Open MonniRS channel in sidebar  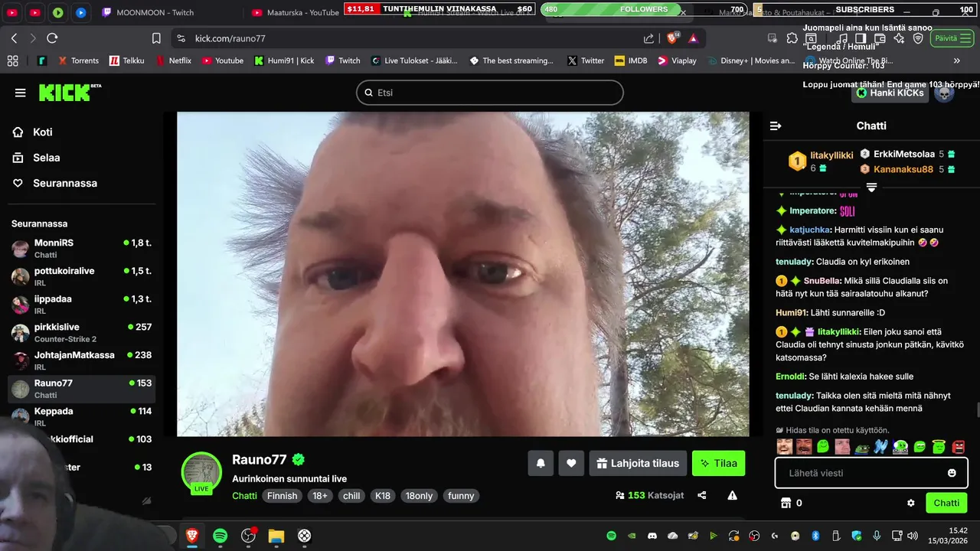pos(81,248)
